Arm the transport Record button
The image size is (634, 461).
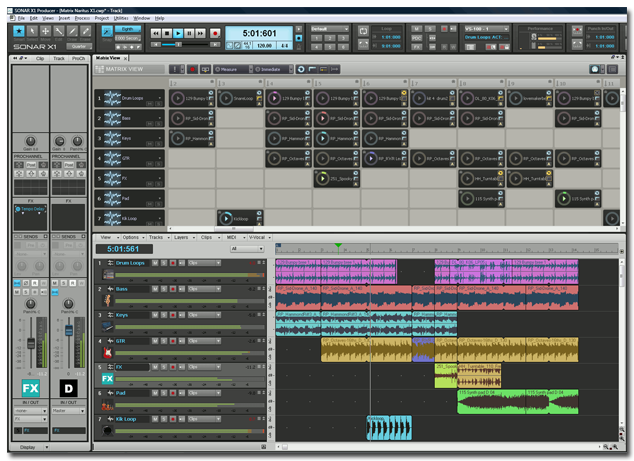[215, 34]
